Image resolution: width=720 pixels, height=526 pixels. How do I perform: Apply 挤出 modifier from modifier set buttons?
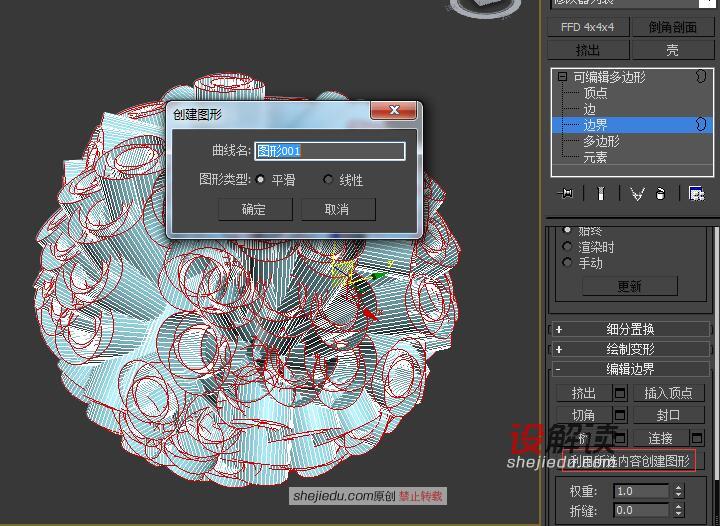tap(588, 50)
